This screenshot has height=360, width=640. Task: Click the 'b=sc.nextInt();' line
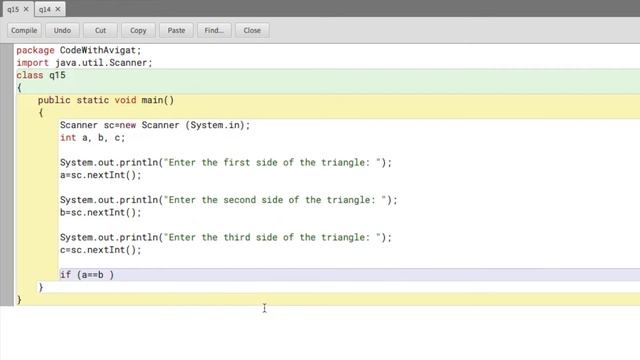pyautogui.click(x=100, y=213)
